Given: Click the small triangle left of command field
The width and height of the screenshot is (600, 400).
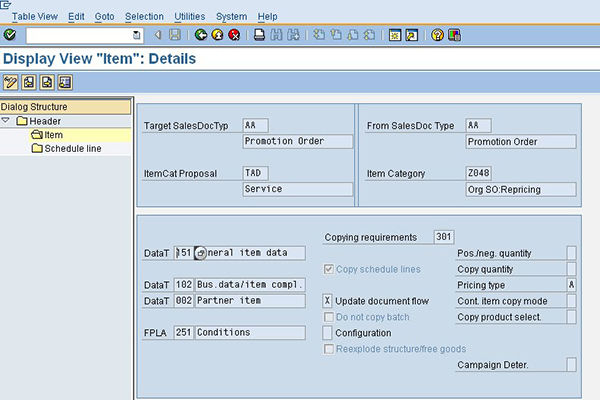Looking at the screenshot, I should coord(157,35).
